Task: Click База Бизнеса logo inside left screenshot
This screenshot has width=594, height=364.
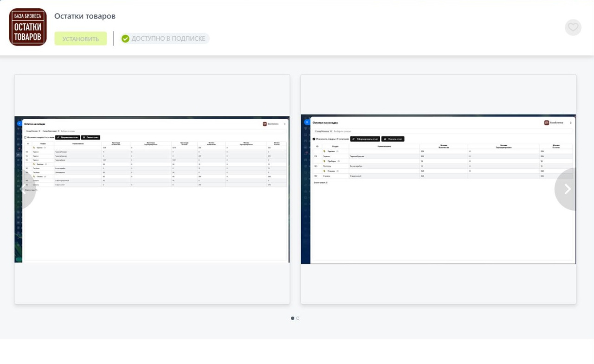Action: click(x=265, y=124)
